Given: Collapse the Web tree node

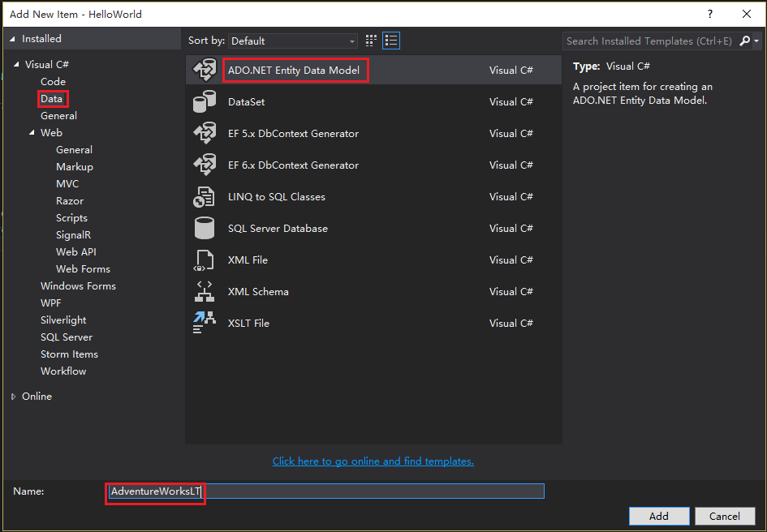Looking at the screenshot, I should pyautogui.click(x=32, y=133).
